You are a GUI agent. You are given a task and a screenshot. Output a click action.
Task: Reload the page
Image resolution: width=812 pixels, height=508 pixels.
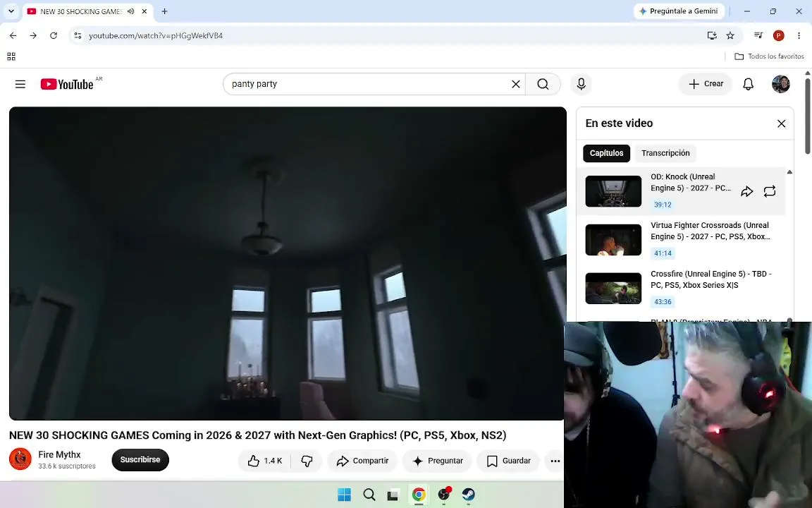click(54, 36)
